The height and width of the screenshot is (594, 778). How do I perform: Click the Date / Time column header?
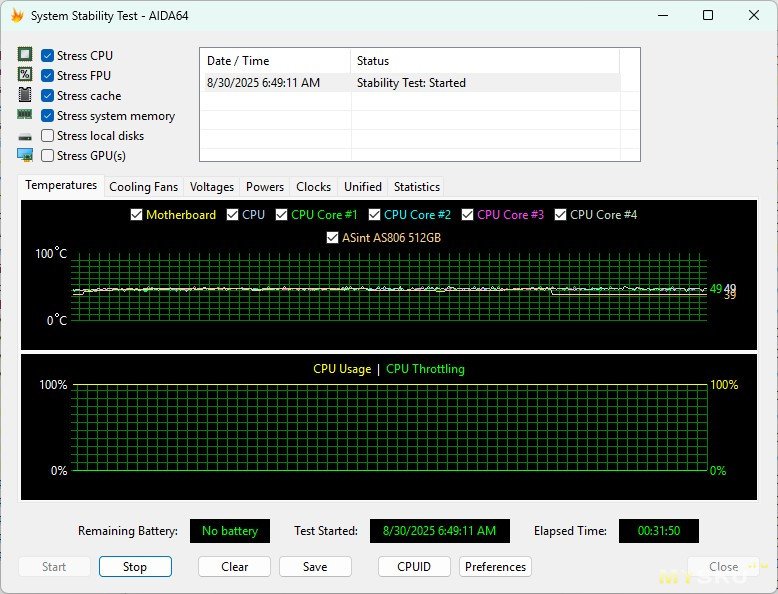click(x=275, y=61)
